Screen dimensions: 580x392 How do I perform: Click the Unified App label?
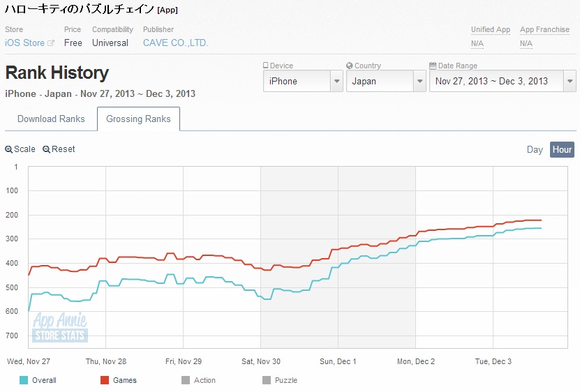pyautogui.click(x=491, y=29)
